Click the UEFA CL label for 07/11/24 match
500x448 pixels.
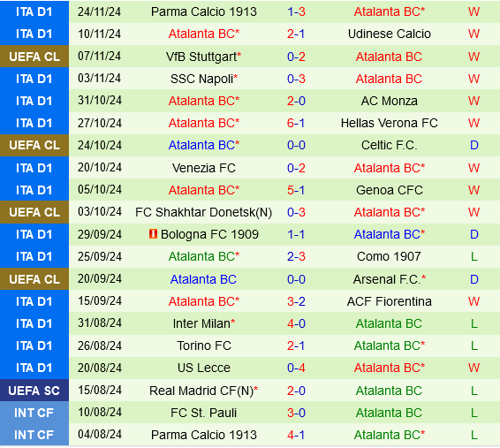tap(34, 57)
